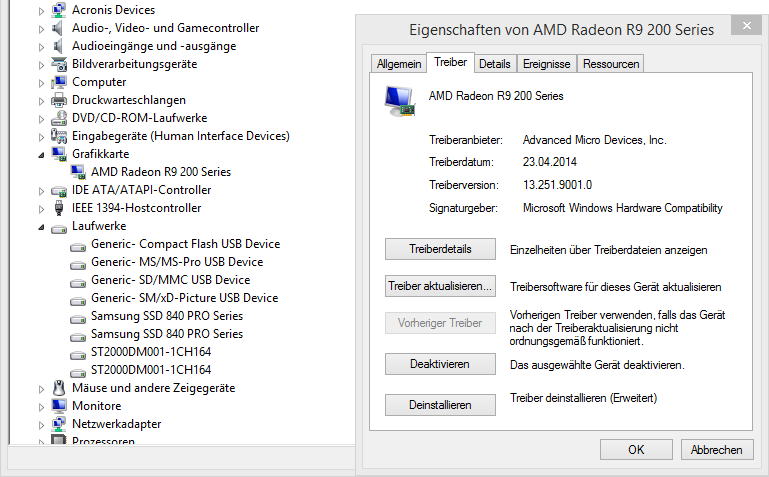The width and height of the screenshot is (769, 477).
Task: Switch to the Allgemein tab
Action: tap(399, 64)
